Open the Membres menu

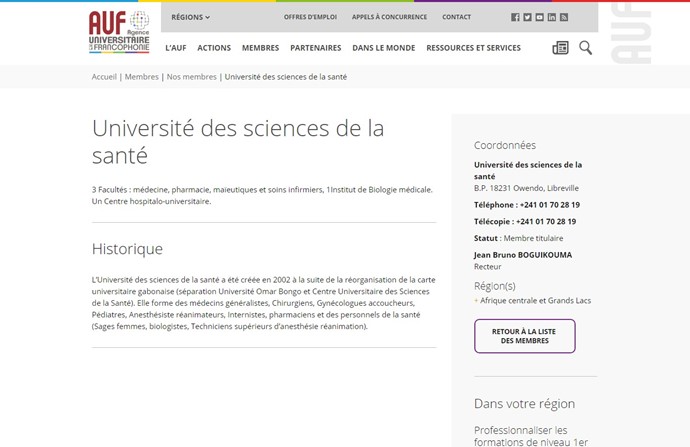tap(260, 48)
